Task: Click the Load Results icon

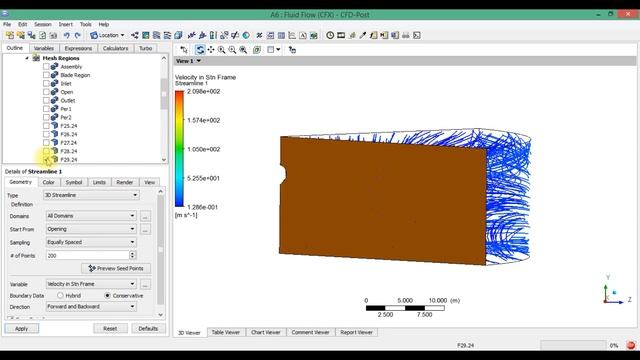Action: [x=10, y=36]
